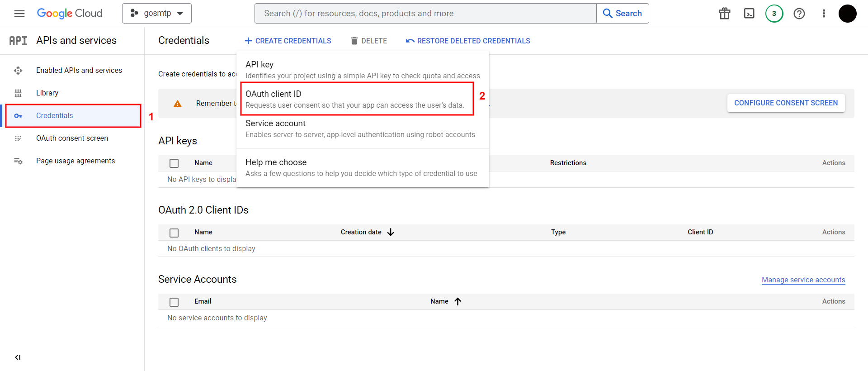Click the Email column header

click(x=203, y=301)
